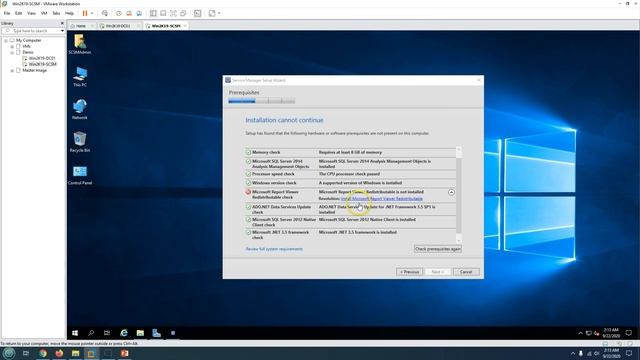The width and height of the screenshot is (640, 360).
Task: Click the guest notification center icon
Action: [x=629, y=333]
